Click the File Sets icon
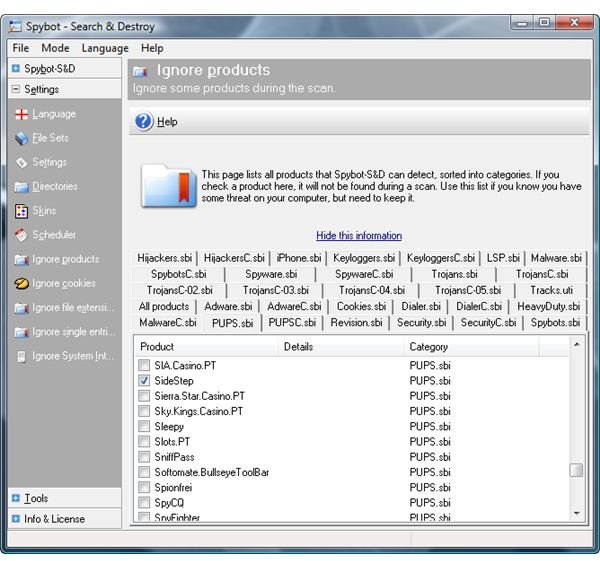 pos(21,138)
